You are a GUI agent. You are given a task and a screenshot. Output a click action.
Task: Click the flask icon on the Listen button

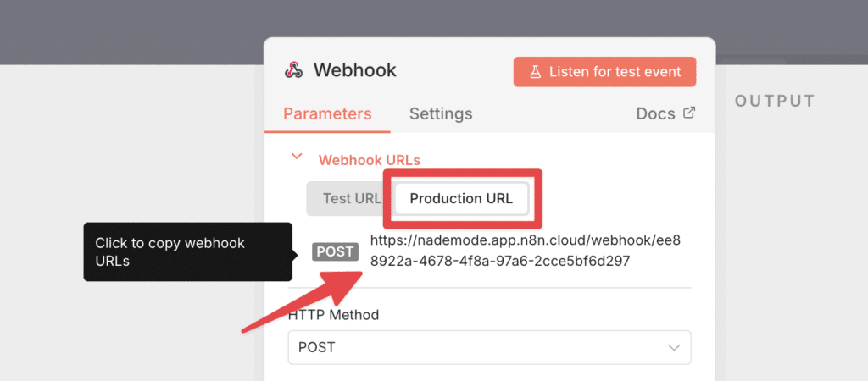pyautogui.click(x=536, y=72)
